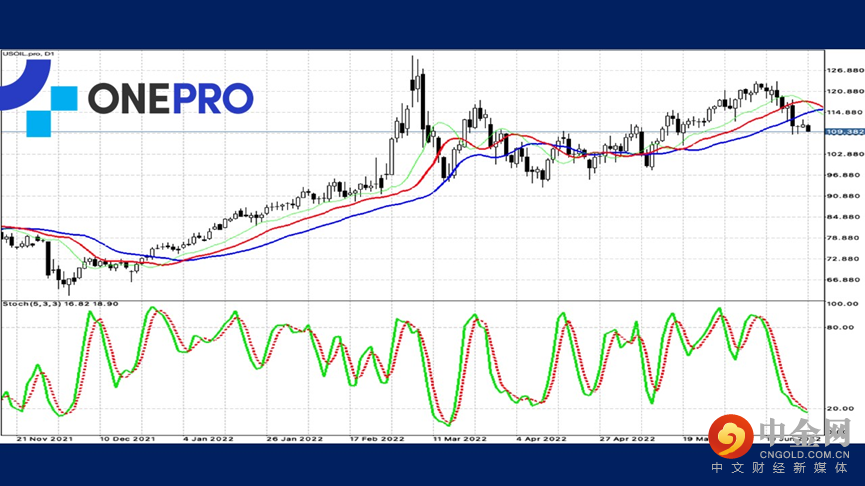Click the USOIL.pro, D1 chart symbol label
865x486 pixels.
(28, 54)
